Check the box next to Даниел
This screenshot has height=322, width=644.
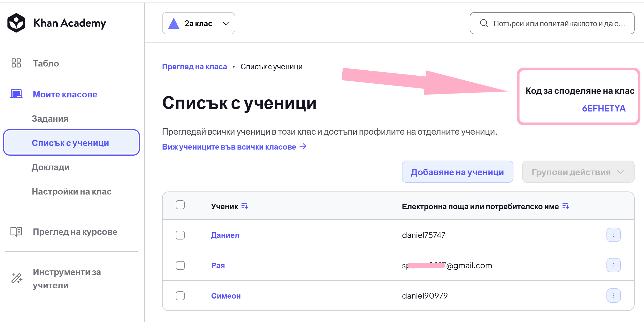[x=180, y=235]
